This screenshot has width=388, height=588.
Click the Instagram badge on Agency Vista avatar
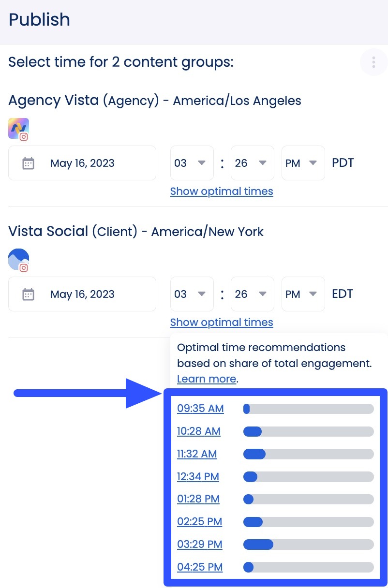[x=24, y=137]
